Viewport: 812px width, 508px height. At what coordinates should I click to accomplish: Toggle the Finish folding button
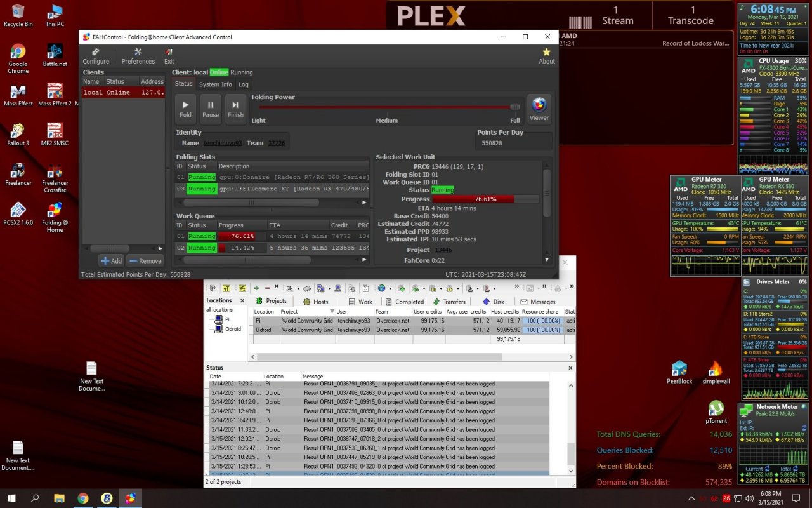[x=235, y=109]
